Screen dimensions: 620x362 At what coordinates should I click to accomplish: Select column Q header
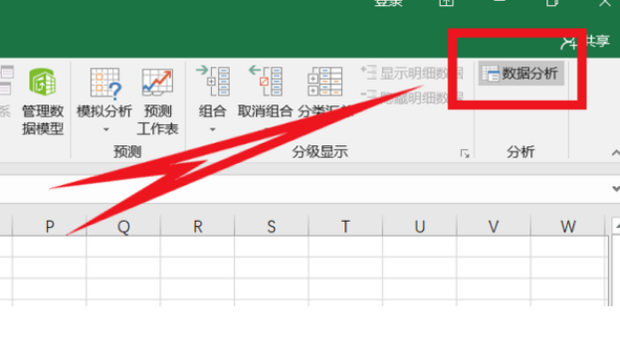(123, 226)
